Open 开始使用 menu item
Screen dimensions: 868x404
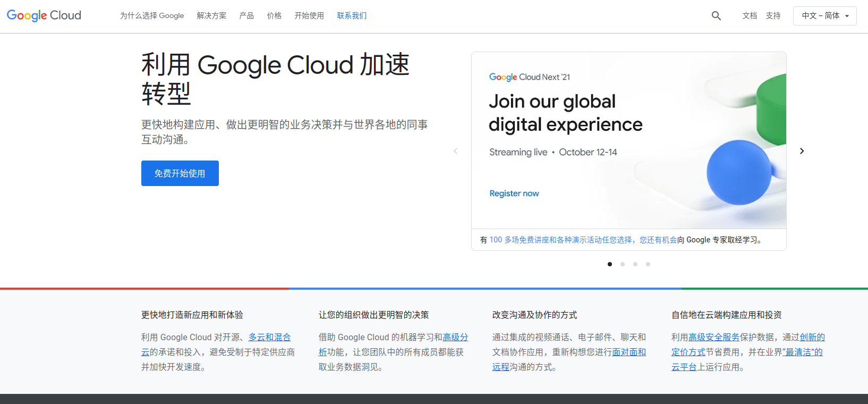(309, 16)
